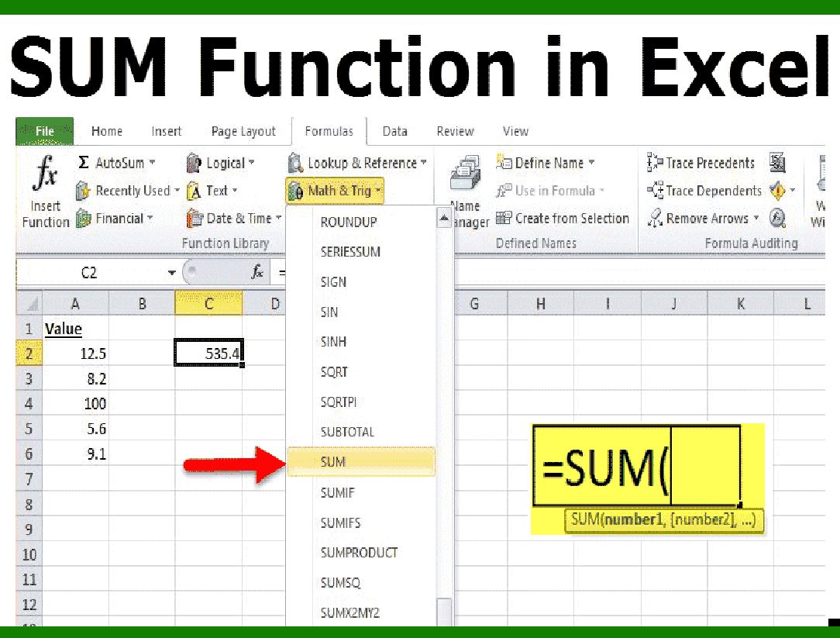Expand the Date & Time dropdown arrow
Viewport: 840px width, 638px height.
coord(278,218)
